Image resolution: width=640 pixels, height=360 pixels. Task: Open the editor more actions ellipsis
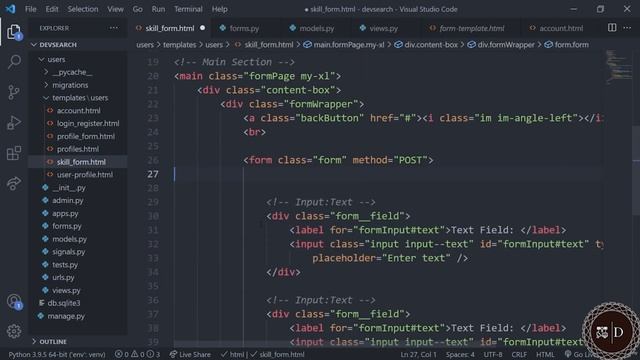(627, 28)
